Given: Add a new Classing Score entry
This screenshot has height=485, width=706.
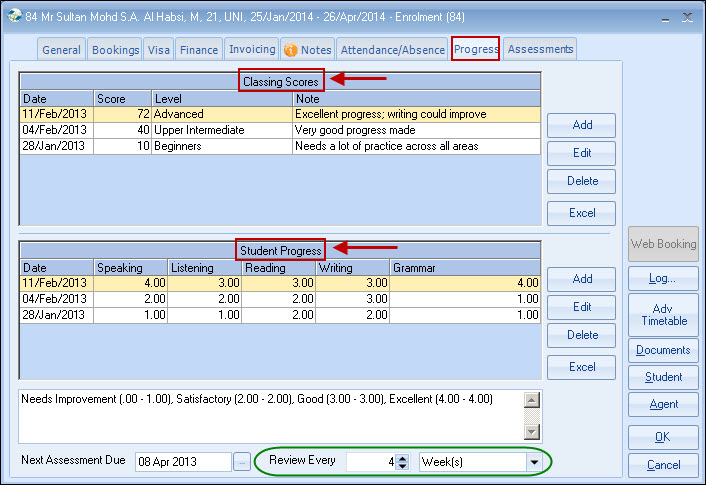Looking at the screenshot, I should pos(582,125).
